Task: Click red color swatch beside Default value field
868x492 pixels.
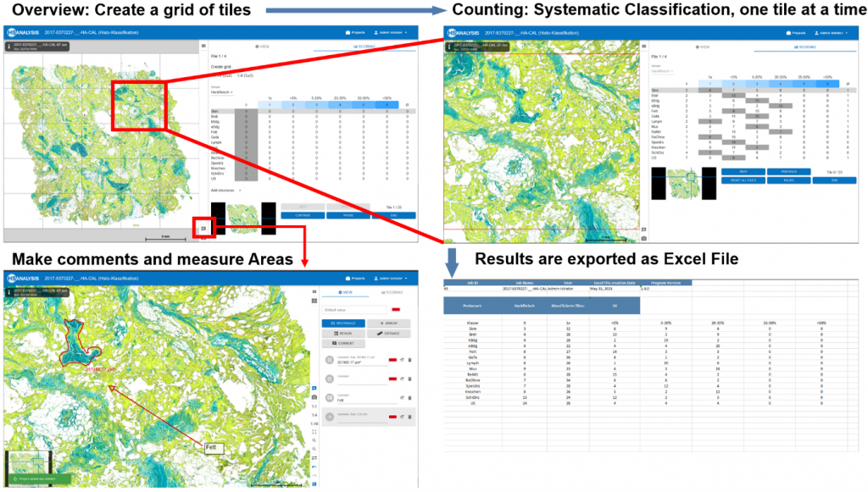Action: click(x=395, y=310)
